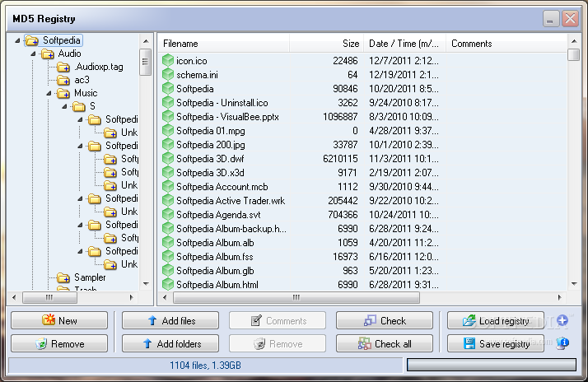Viewport: 588px width, 382px height.
Task: Click the cube icon of Softpedia 3D.dwf
Action: pyautogui.click(x=168, y=158)
